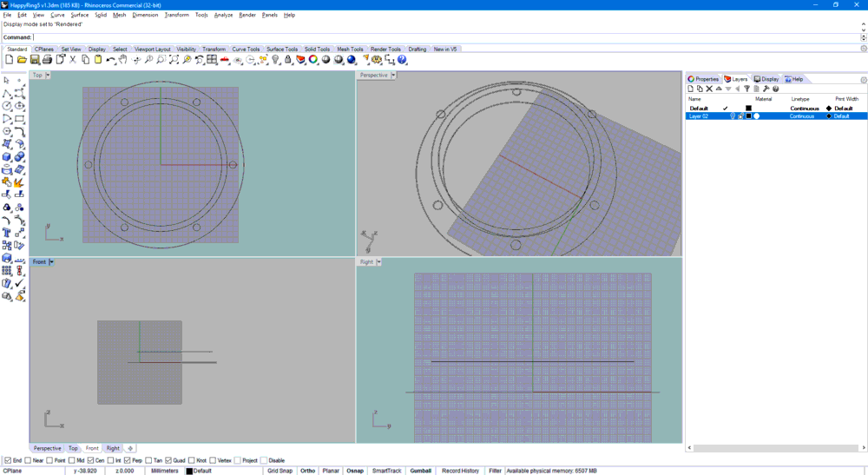Click the blue Render sphere icon
The image size is (868, 475).
(351, 60)
